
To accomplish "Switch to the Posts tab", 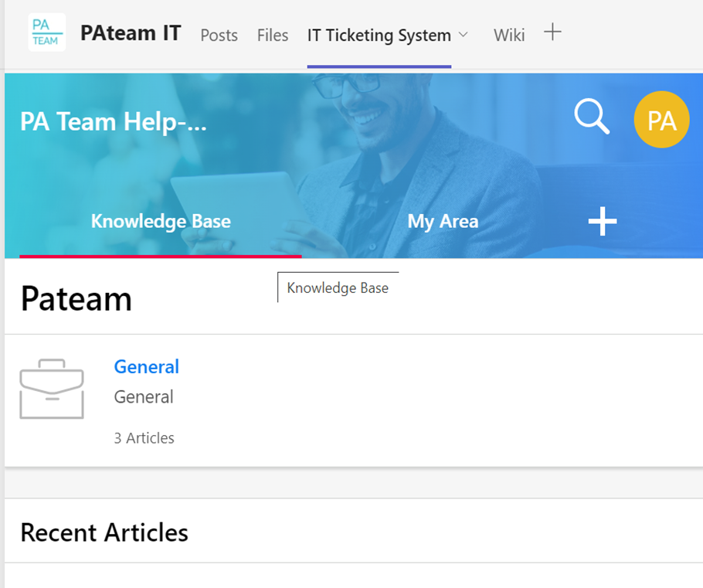I will [219, 36].
